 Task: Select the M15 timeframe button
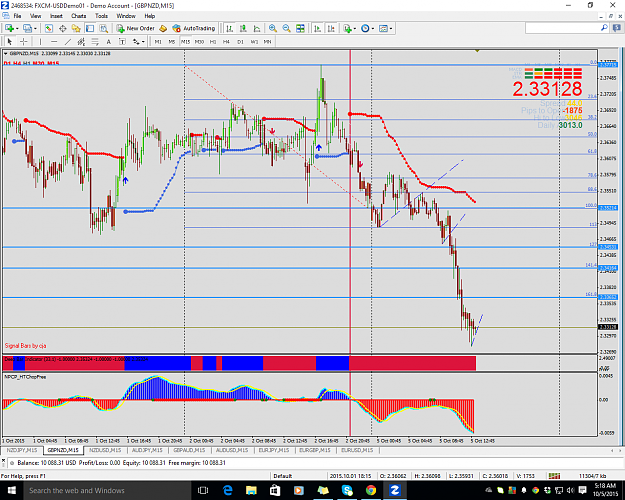pyautogui.click(x=185, y=41)
